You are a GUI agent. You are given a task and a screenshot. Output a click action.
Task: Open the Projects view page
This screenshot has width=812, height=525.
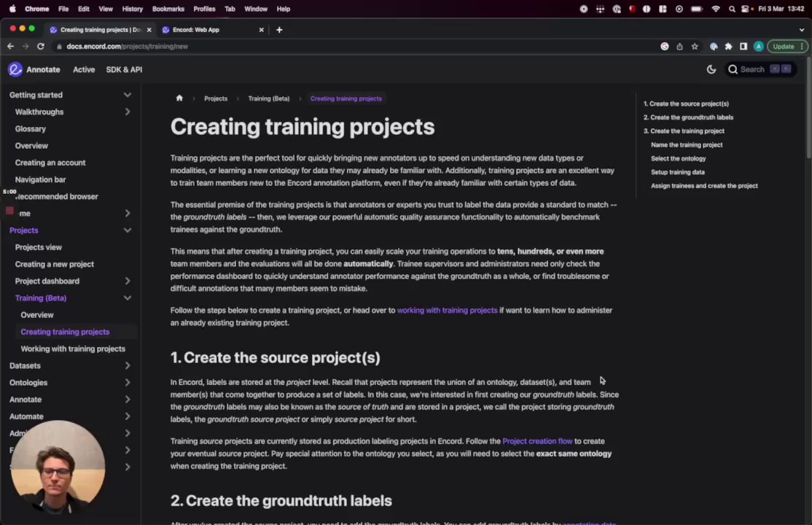click(x=39, y=247)
